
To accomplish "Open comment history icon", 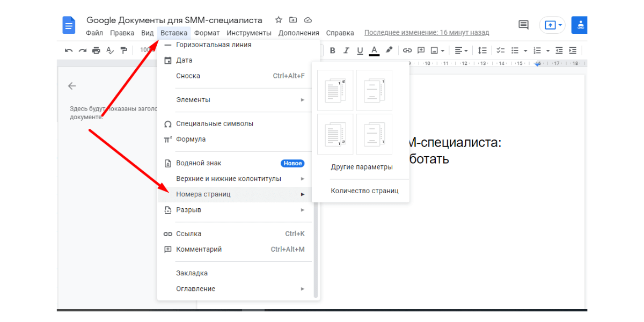I will point(523,25).
